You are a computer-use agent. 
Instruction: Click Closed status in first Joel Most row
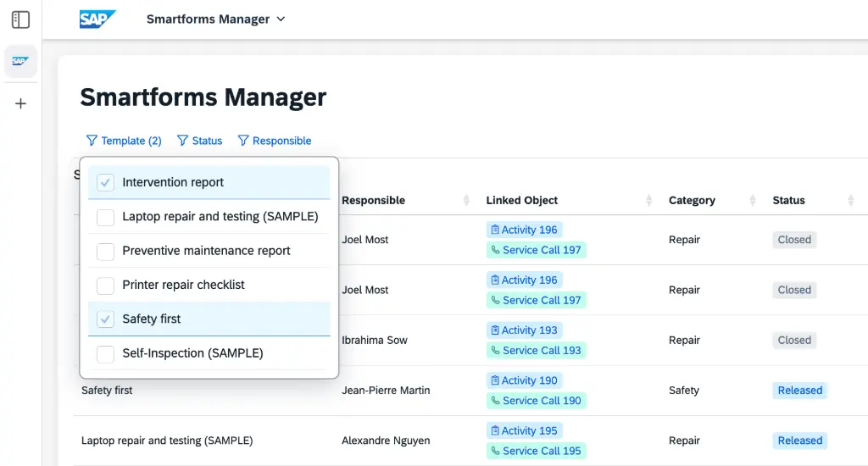coord(794,240)
